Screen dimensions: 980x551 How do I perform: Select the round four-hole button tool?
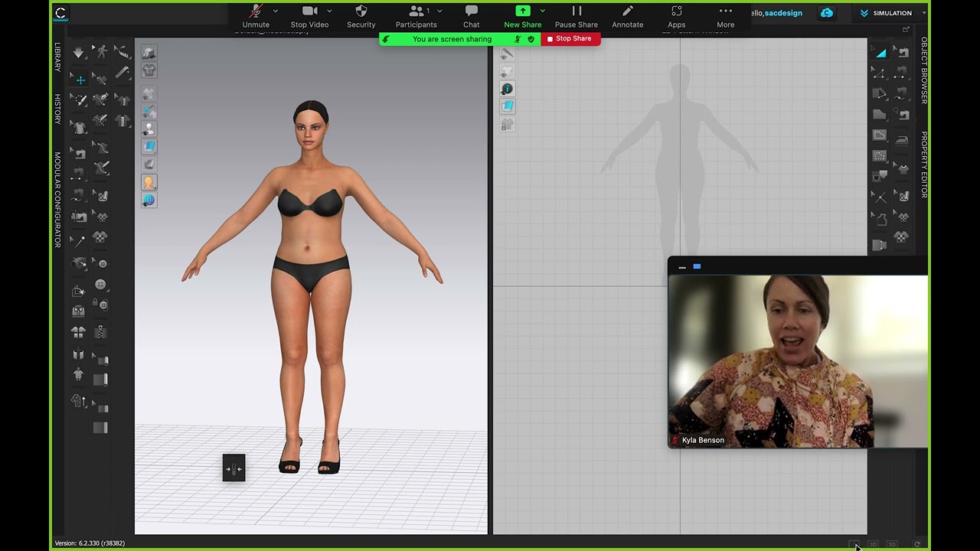100,285
